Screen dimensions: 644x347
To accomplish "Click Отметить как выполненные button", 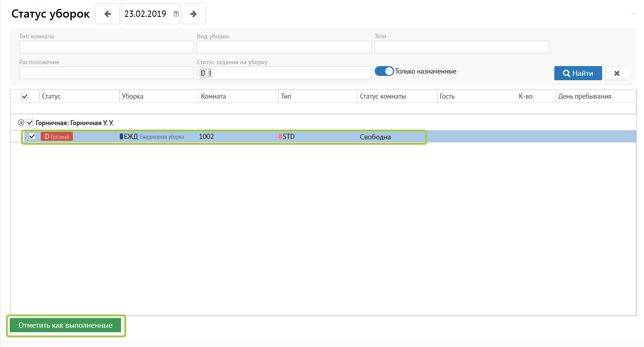I will point(65,325).
